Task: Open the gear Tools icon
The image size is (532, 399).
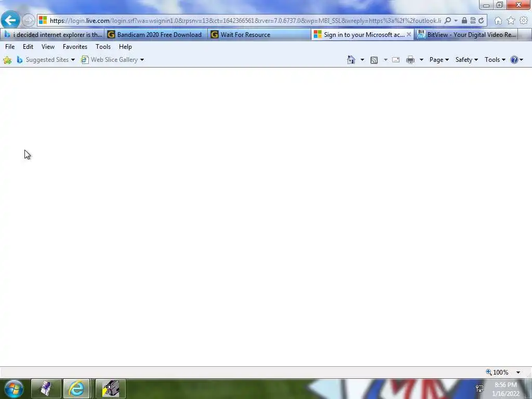Action: click(524, 21)
